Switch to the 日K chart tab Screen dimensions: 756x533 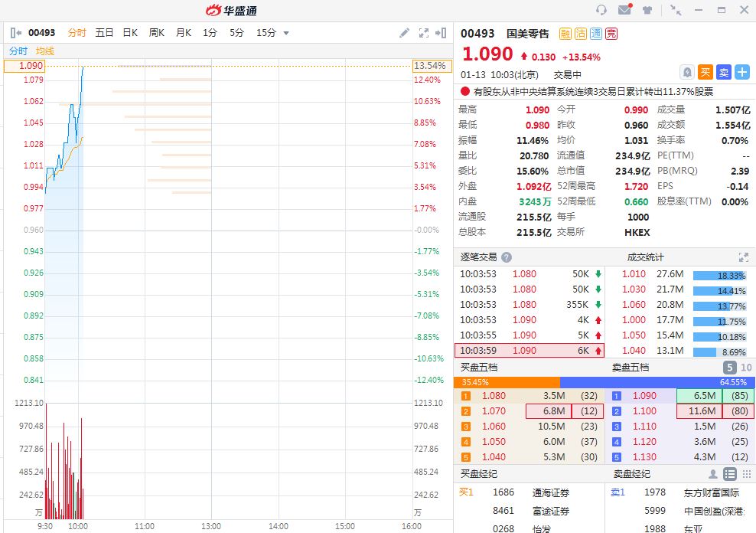pos(130,33)
